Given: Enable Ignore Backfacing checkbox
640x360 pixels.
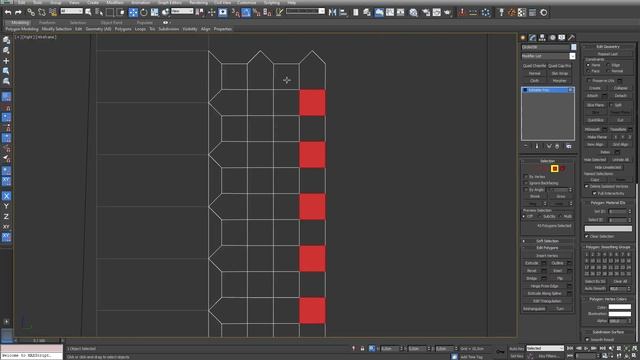Looking at the screenshot, I should (x=526, y=183).
